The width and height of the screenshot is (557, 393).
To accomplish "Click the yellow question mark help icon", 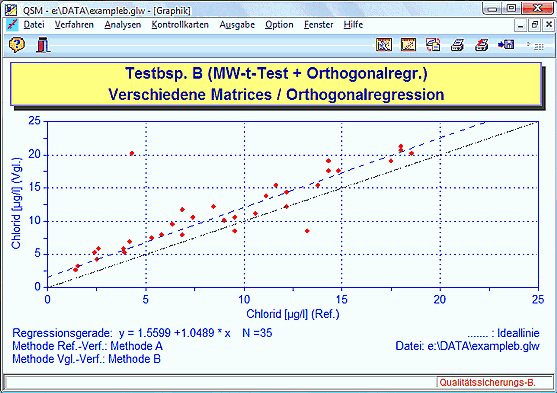I will point(16,45).
